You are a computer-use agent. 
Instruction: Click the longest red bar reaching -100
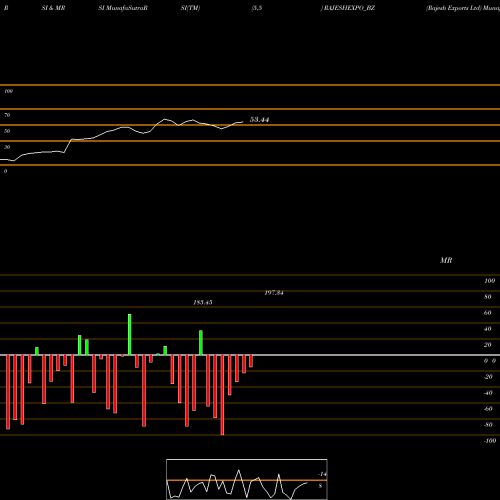222,395
